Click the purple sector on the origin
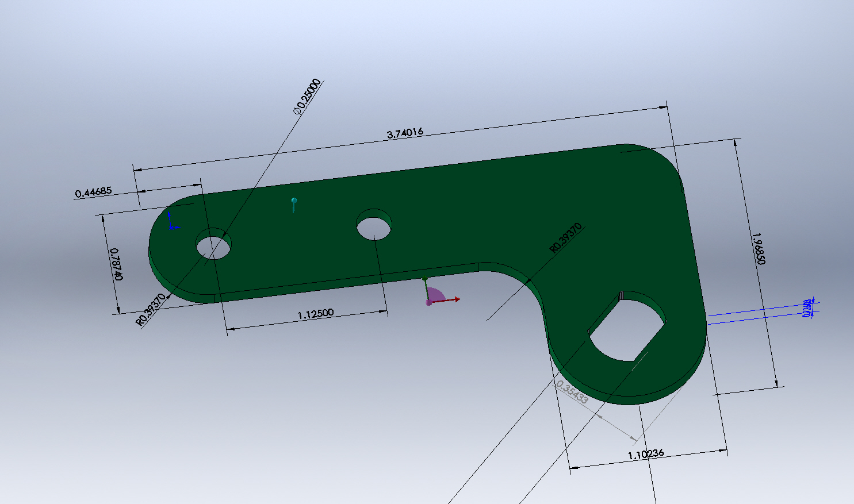This screenshot has width=854, height=504. [x=435, y=295]
